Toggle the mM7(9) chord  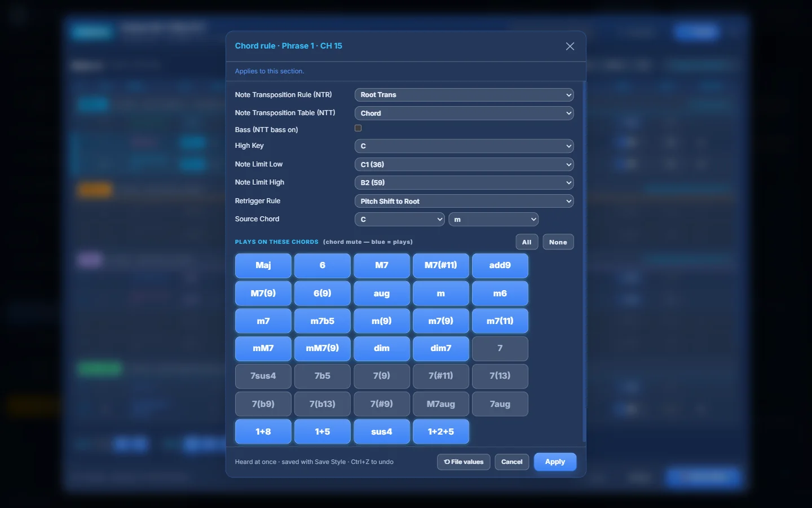pyautogui.click(x=323, y=348)
